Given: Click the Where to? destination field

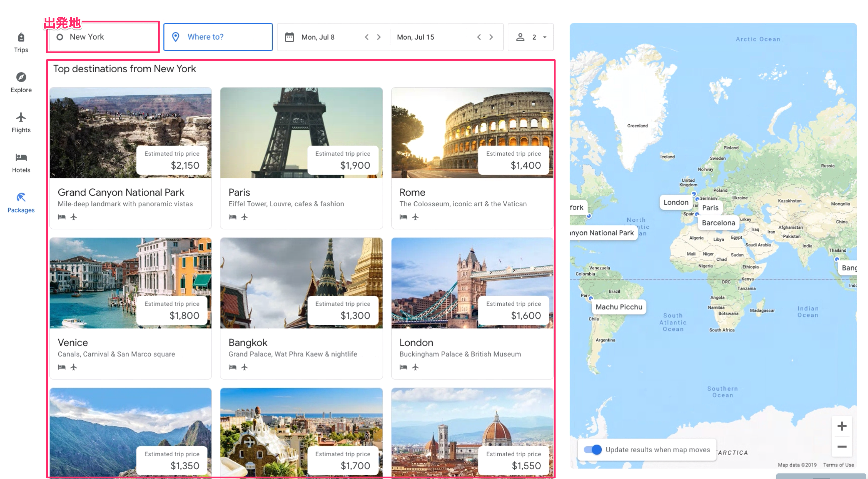Looking at the screenshot, I should (x=218, y=37).
